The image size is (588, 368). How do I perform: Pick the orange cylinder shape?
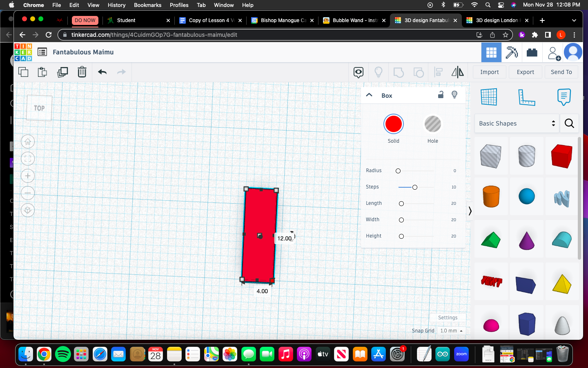[491, 196]
